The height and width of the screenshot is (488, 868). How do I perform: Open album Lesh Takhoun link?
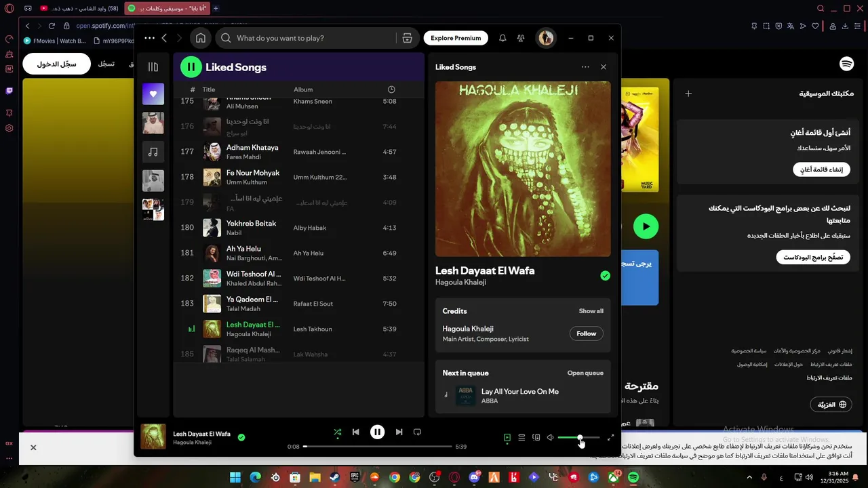point(313,329)
